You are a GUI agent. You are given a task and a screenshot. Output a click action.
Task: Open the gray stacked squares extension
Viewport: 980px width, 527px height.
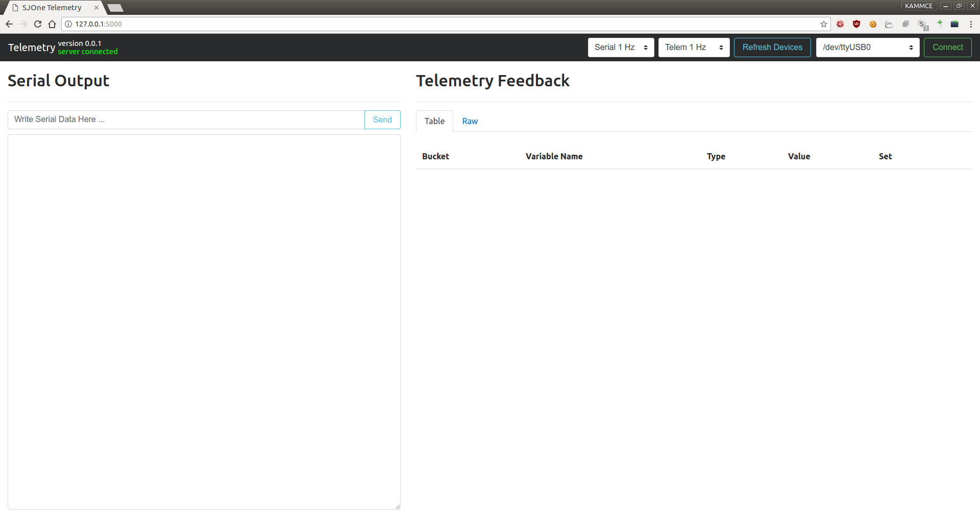point(905,24)
